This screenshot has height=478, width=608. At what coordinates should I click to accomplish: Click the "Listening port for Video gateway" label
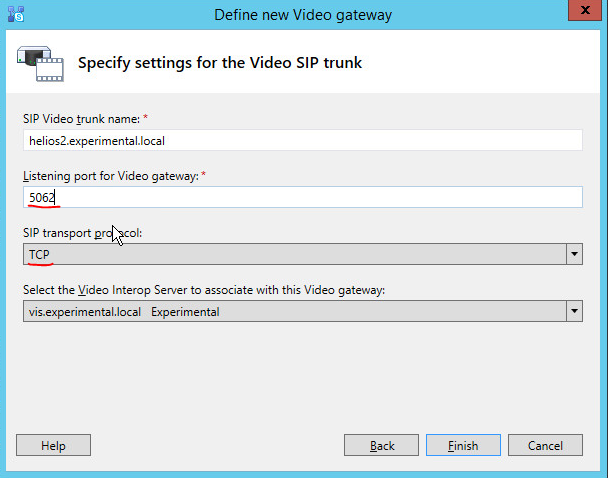click(109, 176)
